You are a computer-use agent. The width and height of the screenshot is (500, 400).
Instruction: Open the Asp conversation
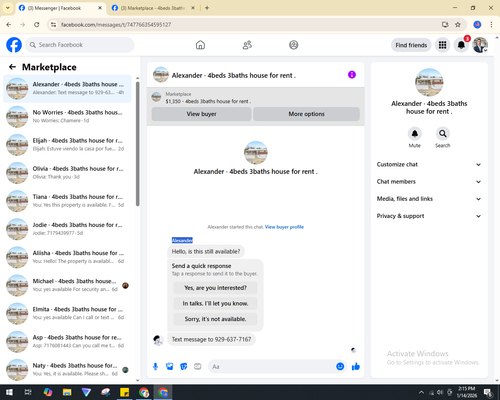click(67, 342)
